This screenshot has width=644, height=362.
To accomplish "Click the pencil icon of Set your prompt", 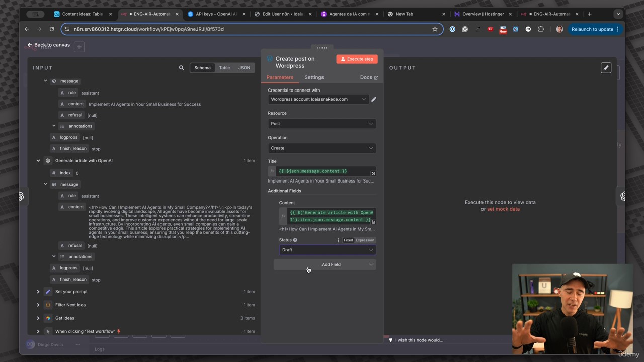I will 48,292.
